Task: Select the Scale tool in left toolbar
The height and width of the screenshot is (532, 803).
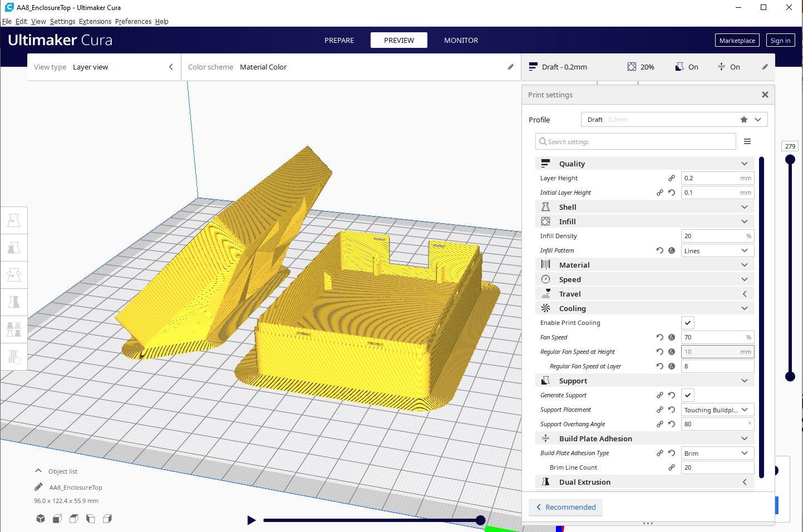Action: 14,248
